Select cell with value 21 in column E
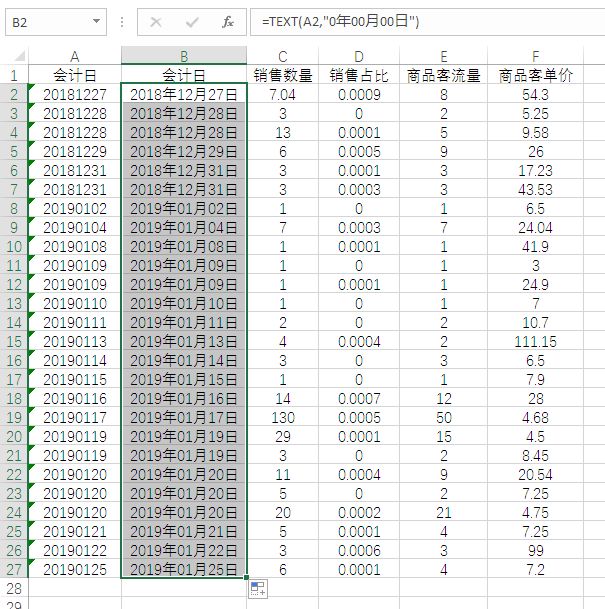This screenshot has width=605, height=609. 443,512
